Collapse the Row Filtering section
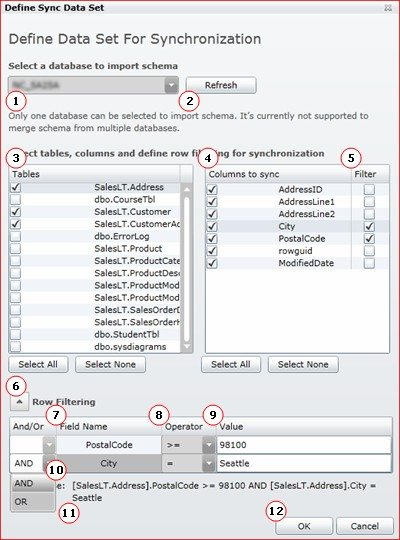 [19, 402]
